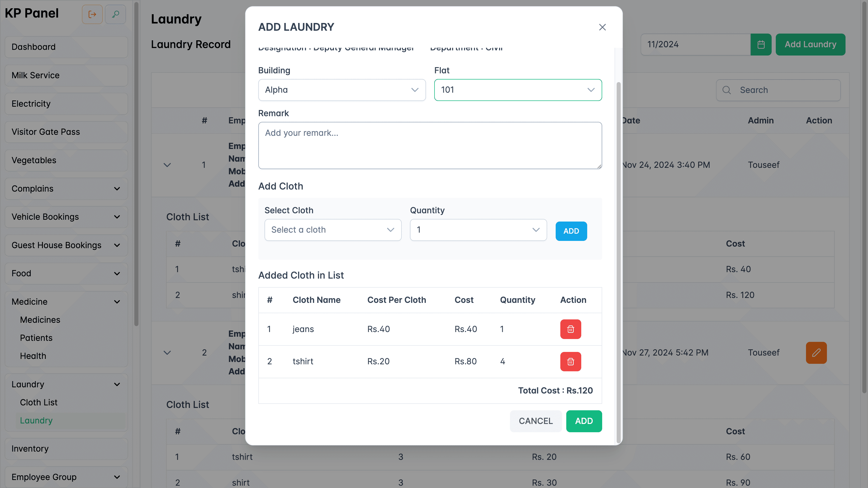Select Cloth List under Laundry
The width and height of the screenshot is (868, 488).
pyautogui.click(x=39, y=402)
